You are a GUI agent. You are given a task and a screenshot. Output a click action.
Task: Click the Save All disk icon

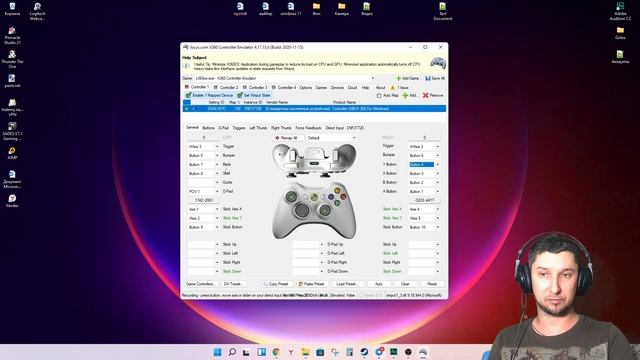click(x=428, y=78)
